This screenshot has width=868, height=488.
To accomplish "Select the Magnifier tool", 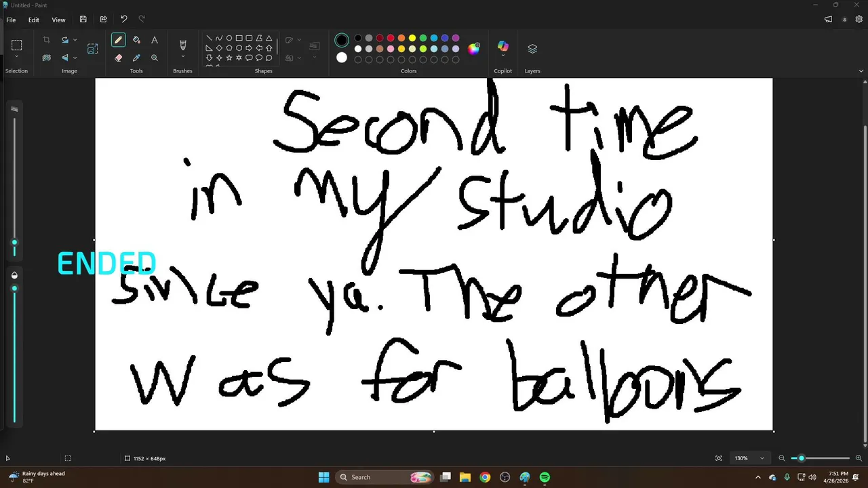I will [x=155, y=58].
